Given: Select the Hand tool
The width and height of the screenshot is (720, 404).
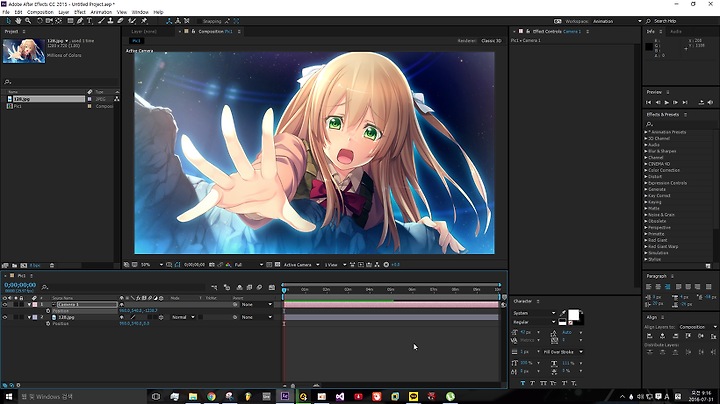Looking at the screenshot, I should click(18, 21).
